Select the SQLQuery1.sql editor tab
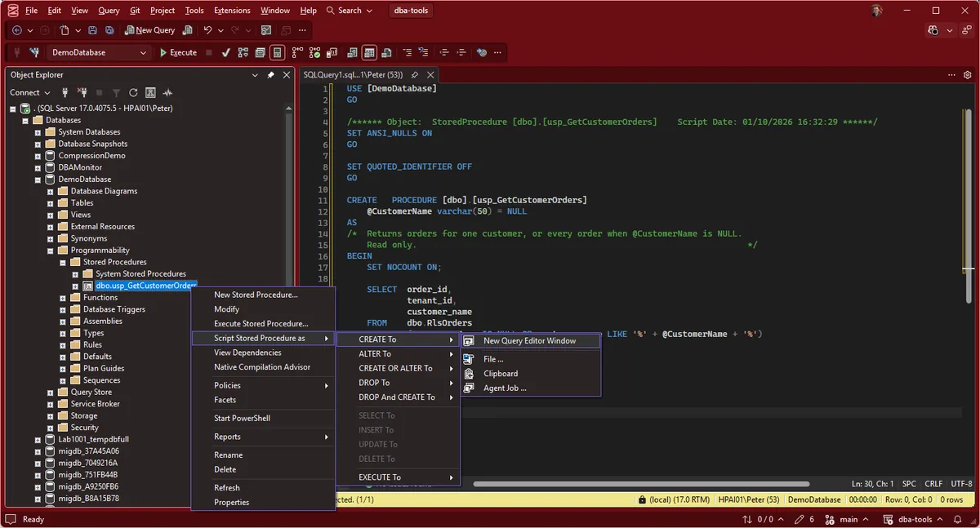The height and width of the screenshot is (528, 980). click(x=353, y=74)
